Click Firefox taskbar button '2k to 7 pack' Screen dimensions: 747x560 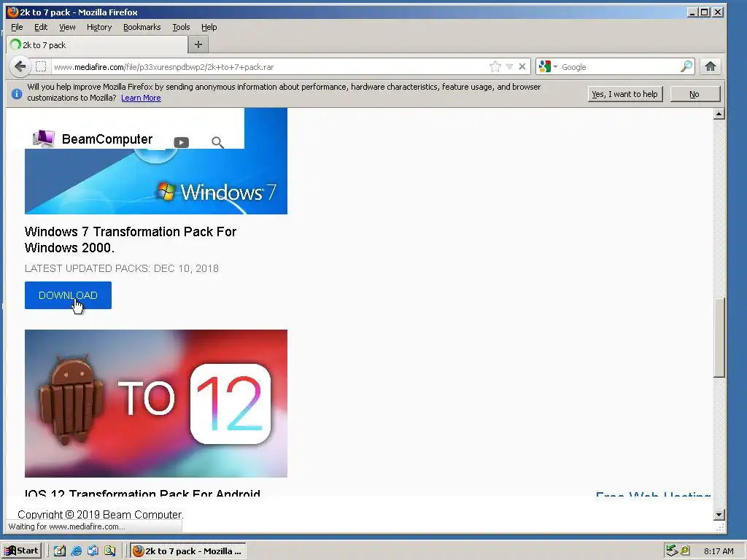(x=187, y=551)
